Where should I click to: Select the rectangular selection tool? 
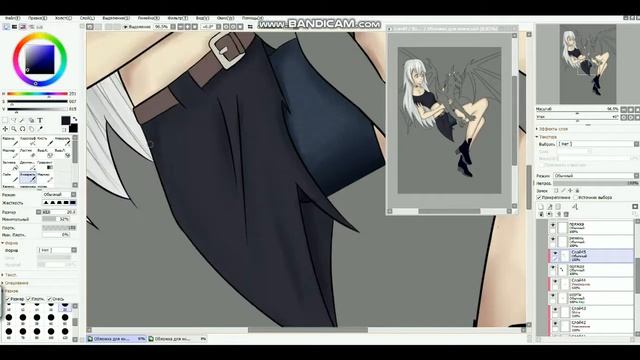click(x=5, y=120)
